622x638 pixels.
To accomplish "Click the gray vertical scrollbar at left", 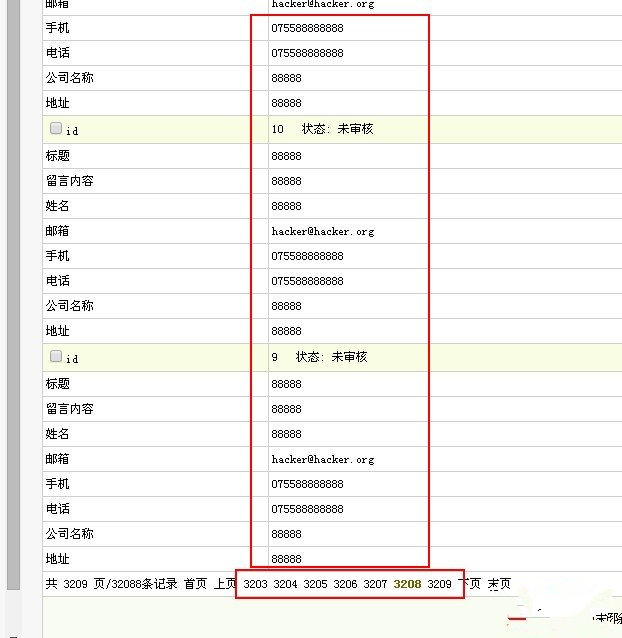I will (12, 300).
